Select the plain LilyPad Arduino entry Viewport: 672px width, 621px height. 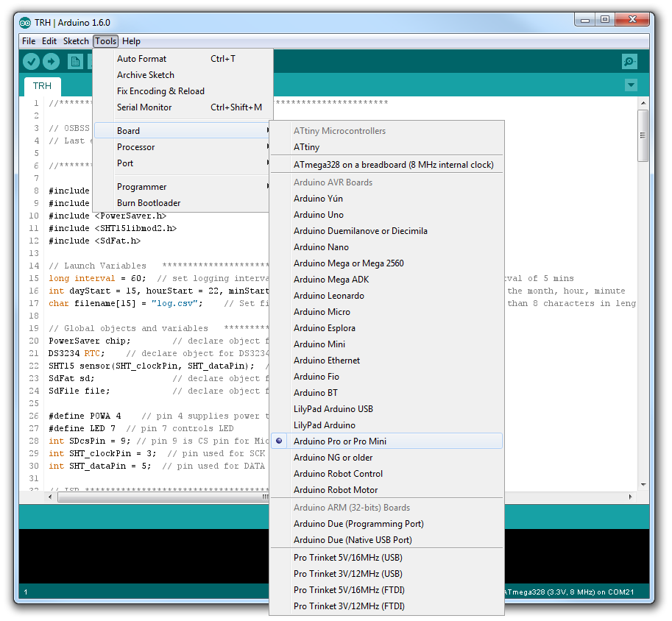386,425
